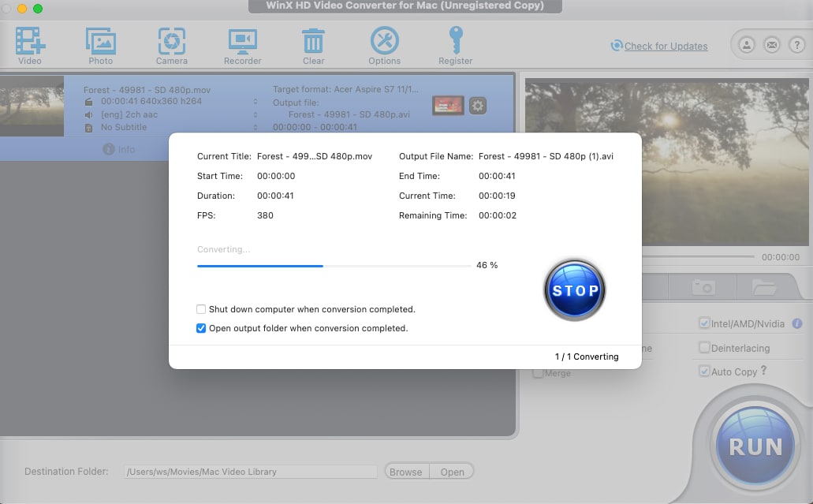The height and width of the screenshot is (504, 813).
Task: Open the Options wrench icon
Action: 384,40
